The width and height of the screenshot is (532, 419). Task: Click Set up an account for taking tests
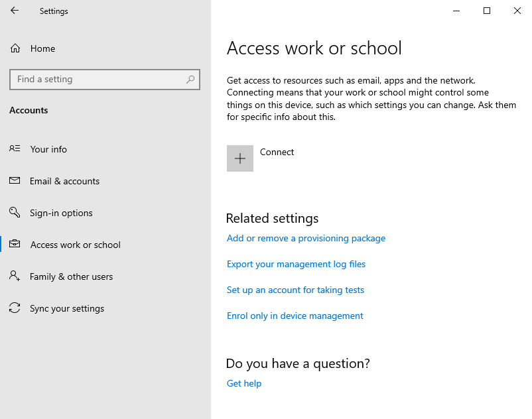pyautogui.click(x=295, y=290)
